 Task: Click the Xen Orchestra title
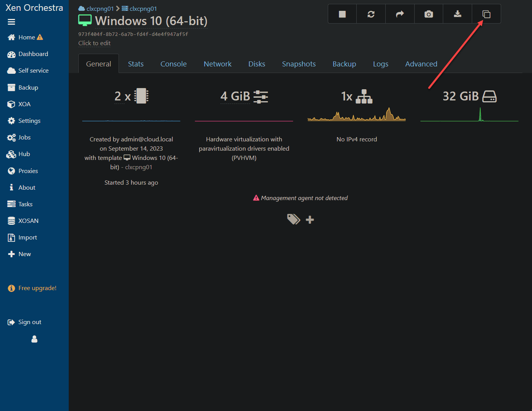pyautogui.click(x=34, y=8)
